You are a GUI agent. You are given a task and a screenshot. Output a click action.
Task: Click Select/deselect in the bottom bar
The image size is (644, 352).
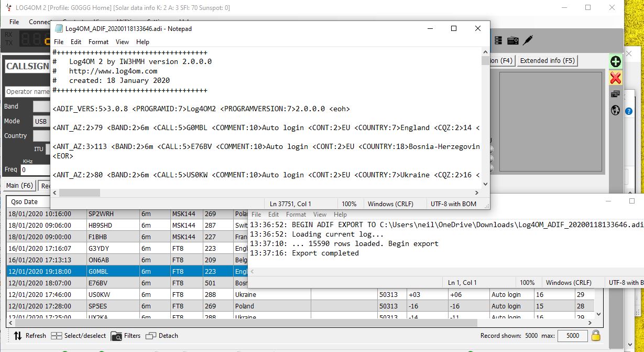tap(78, 336)
